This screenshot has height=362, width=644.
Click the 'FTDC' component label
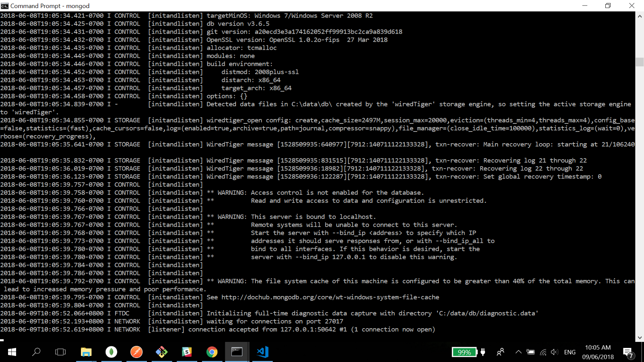122,313
